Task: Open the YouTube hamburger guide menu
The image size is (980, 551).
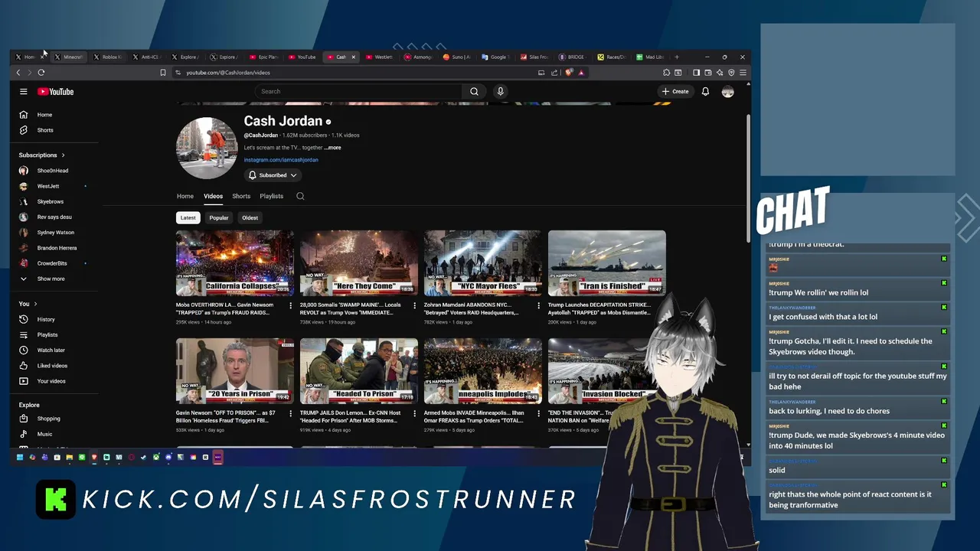Action: tap(24, 92)
